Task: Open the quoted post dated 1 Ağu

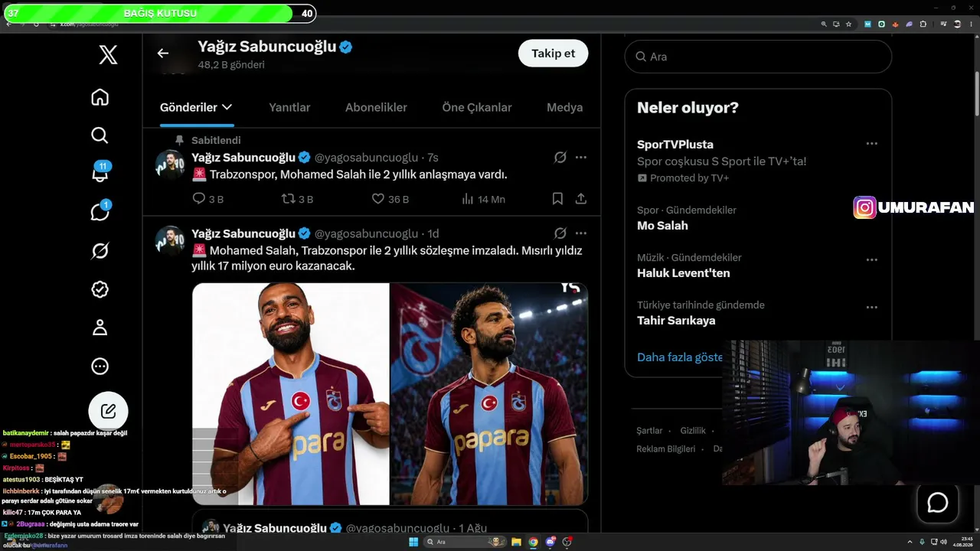Action: pos(390,521)
